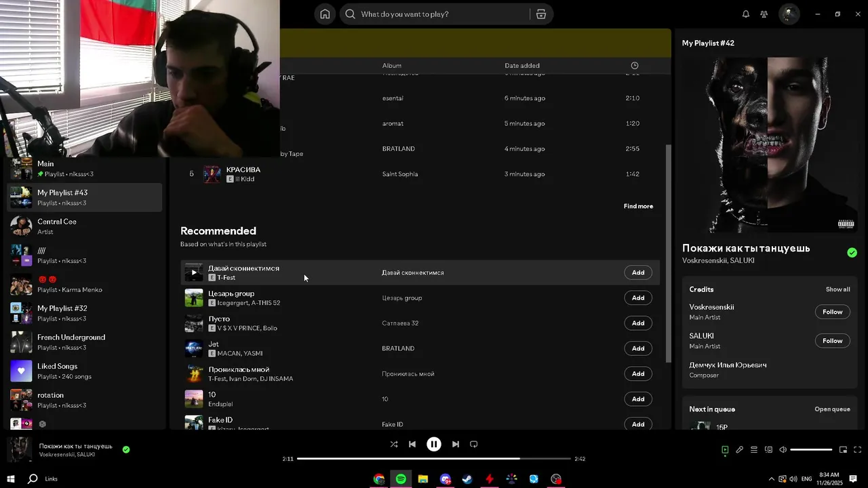Mute the Spotify volume speaker icon

pos(783,449)
